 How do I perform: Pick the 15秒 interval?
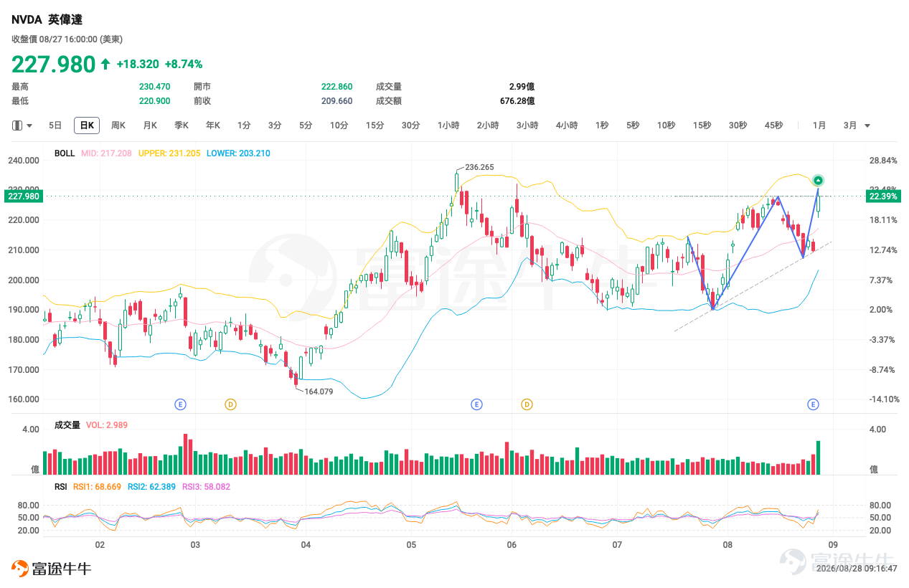tap(702, 125)
